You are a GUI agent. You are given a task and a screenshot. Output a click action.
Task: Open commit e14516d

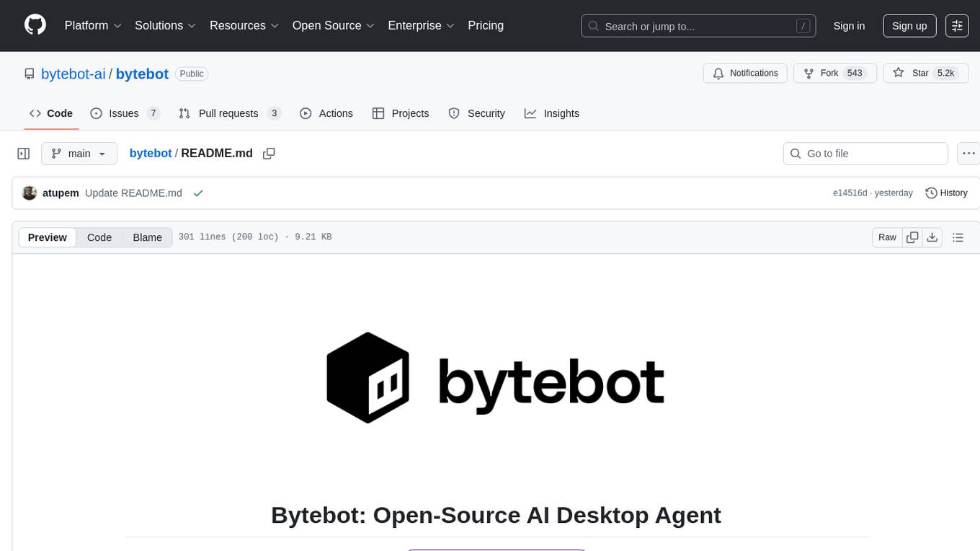coord(850,193)
